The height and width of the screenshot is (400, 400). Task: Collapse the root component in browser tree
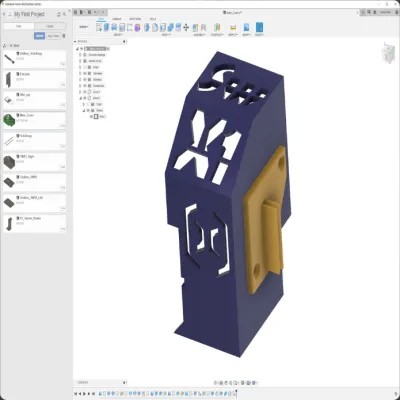coord(77,49)
